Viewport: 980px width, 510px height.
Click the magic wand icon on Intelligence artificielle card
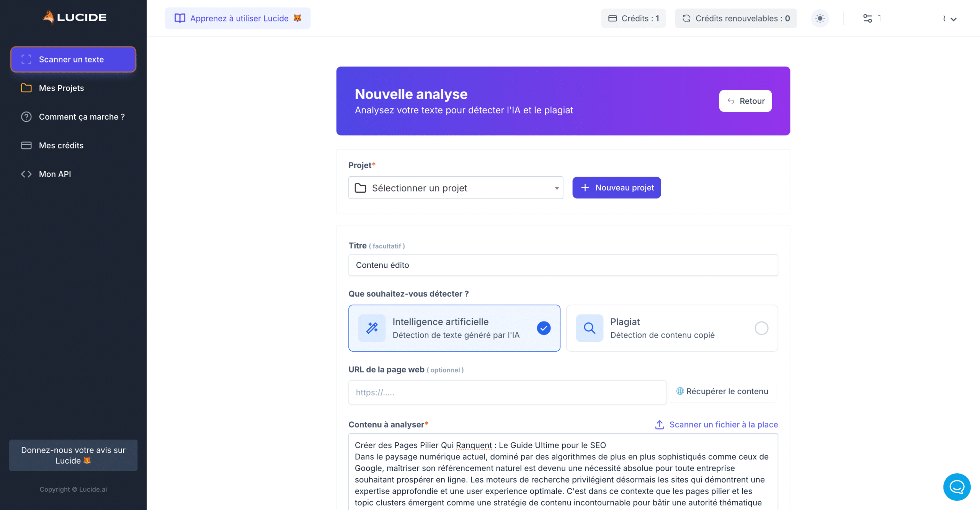[372, 328]
